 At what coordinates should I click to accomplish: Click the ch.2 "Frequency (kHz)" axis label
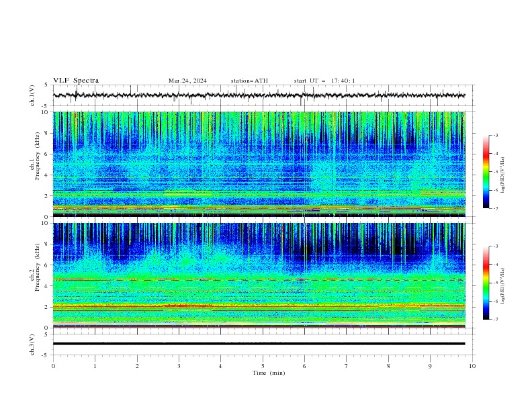tap(38, 267)
